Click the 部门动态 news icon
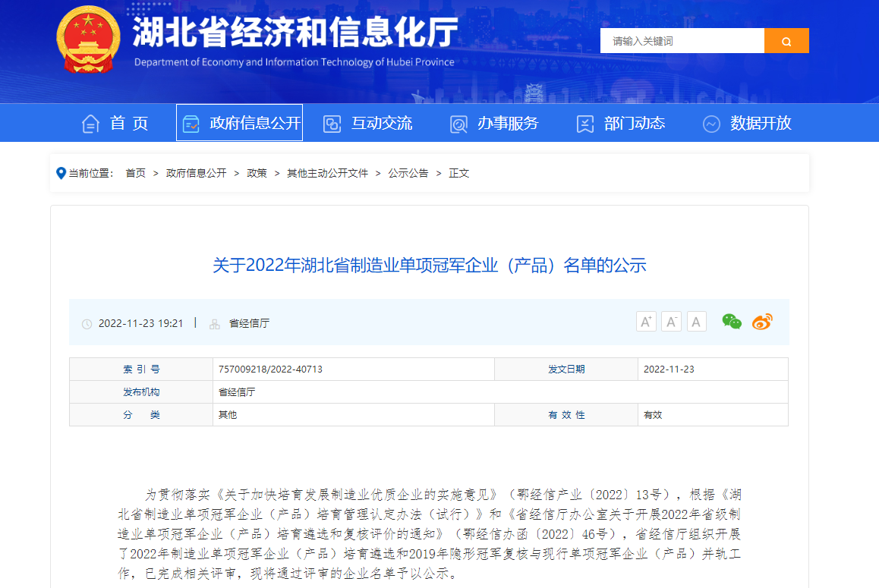879x588 pixels. (x=584, y=122)
